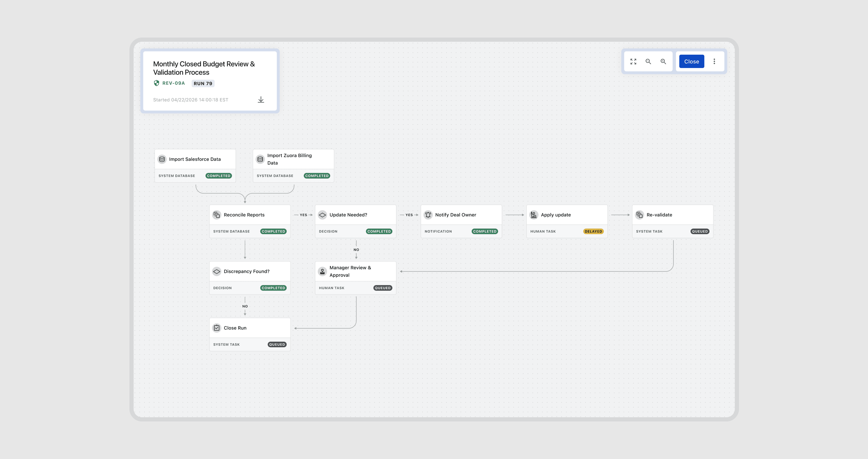Viewport: 868px width, 459px height.
Task: Click the copy icon on Re-validate node
Action: click(640, 215)
